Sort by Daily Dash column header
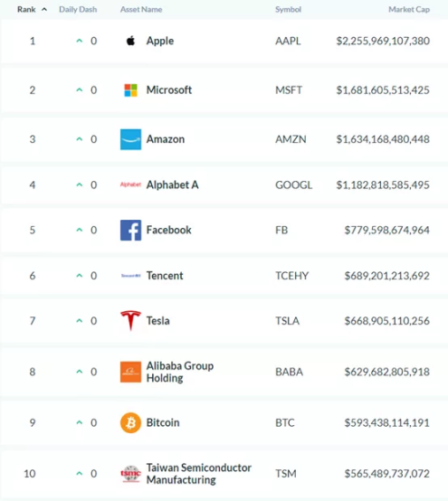Image resolution: width=448 pixels, height=501 pixels. tap(78, 10)
